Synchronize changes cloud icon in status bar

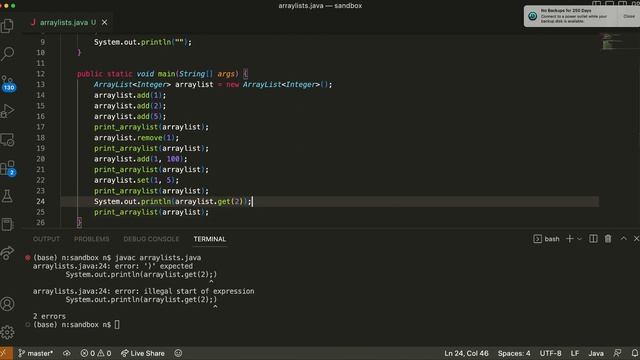(67, 353)
